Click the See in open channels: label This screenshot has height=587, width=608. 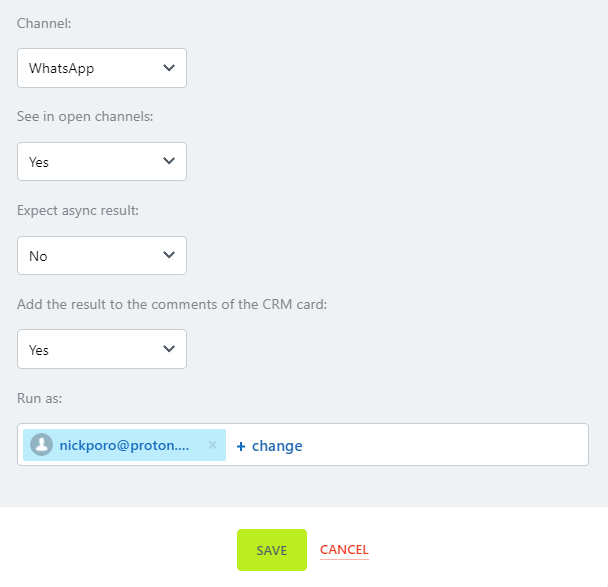[85, 116]
